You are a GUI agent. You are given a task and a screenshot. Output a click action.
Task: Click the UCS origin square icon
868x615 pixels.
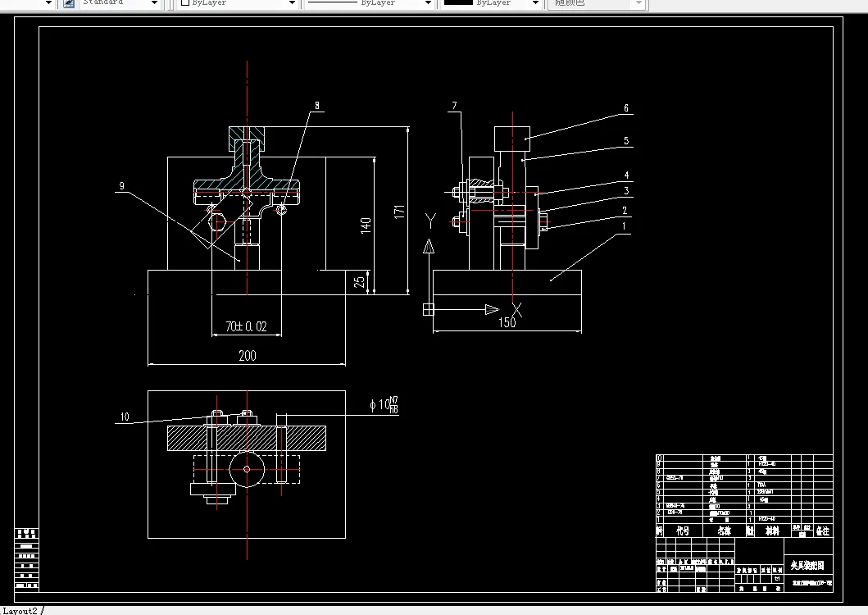[428, 309]
